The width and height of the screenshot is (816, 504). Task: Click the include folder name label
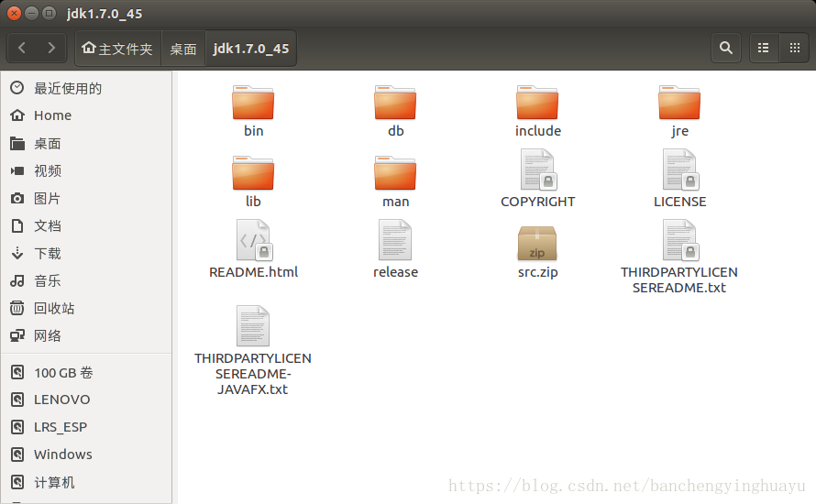pos(538,131)
